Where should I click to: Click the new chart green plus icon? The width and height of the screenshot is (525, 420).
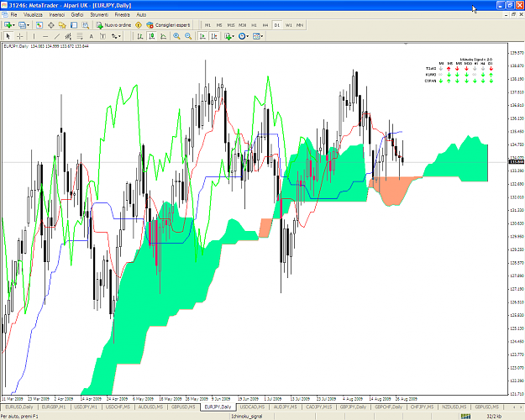[8, 25]
